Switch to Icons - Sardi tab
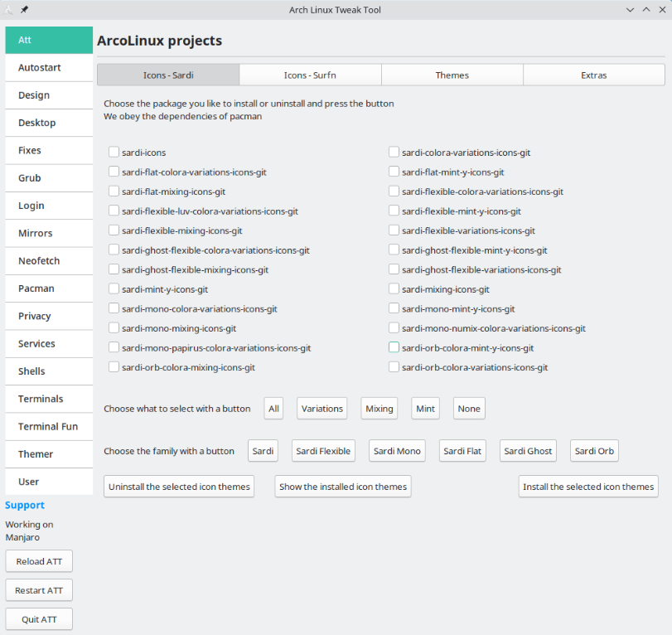The image size is (672, 635). click(168, 75)
